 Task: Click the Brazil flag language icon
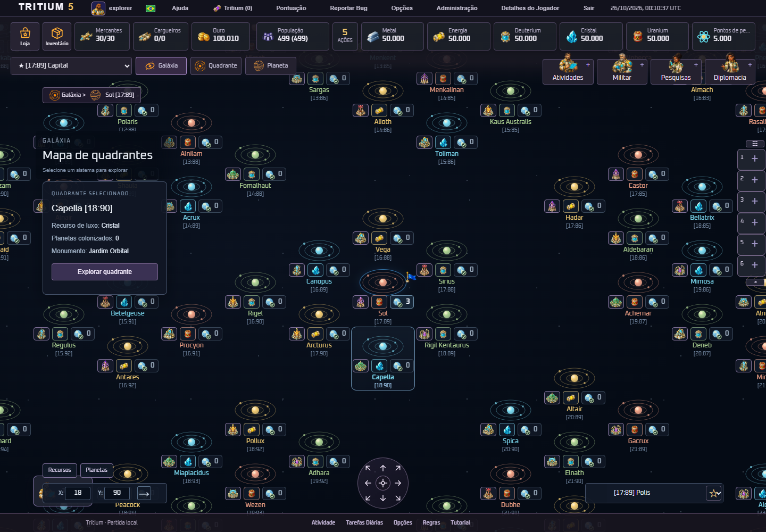point(151,8)
